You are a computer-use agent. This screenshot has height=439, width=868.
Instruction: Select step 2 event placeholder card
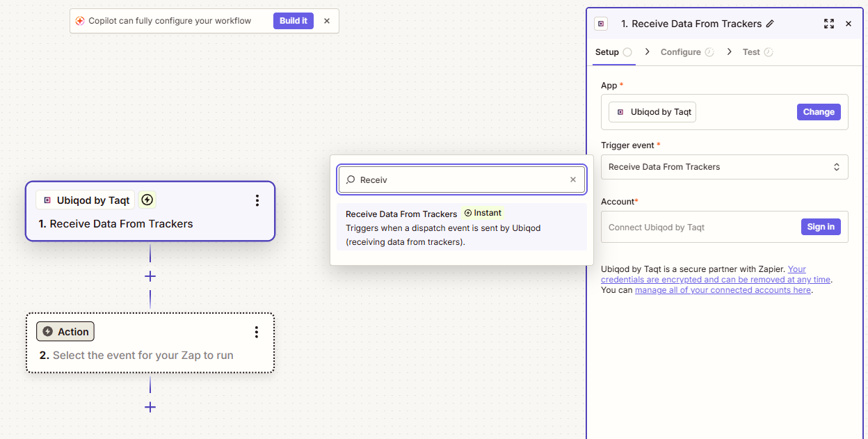(x=150, y=343)
